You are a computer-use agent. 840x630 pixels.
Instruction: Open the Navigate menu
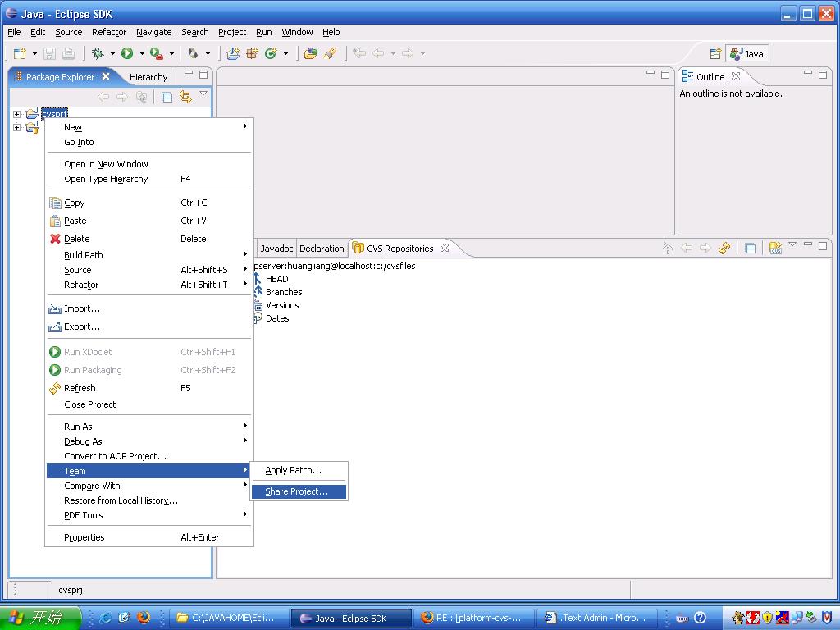coord(154,32)
